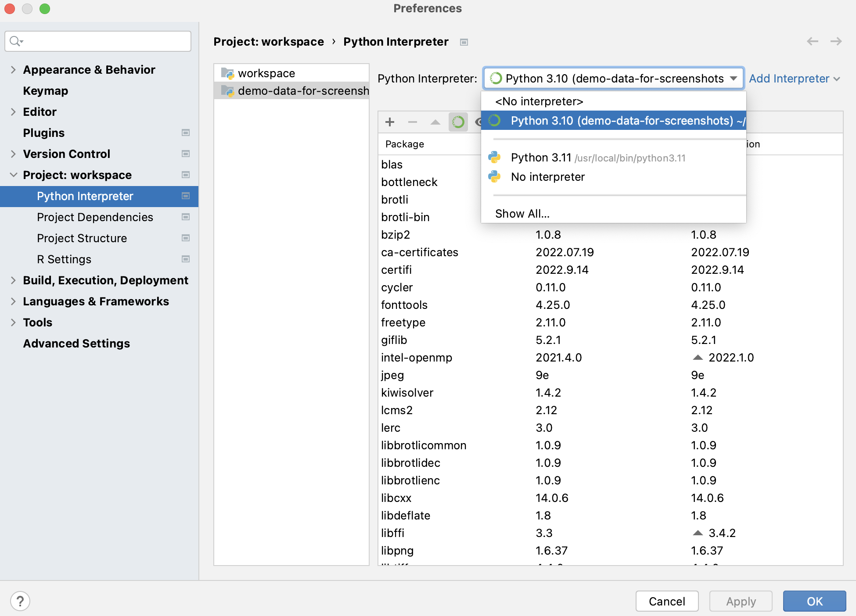Screen dimensions: 856x616
Task: Click the project-level icon beside Plugins
Action: coord(186,133)
